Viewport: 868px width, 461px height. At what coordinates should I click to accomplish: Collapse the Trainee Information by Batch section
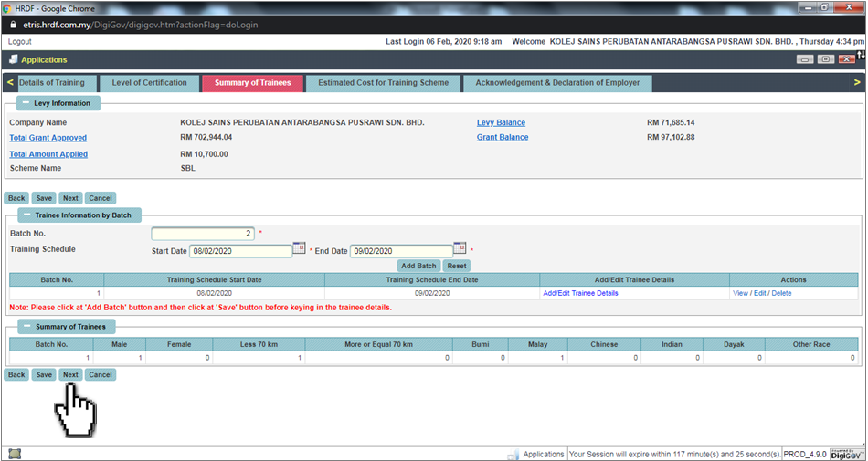pos(27,215)
